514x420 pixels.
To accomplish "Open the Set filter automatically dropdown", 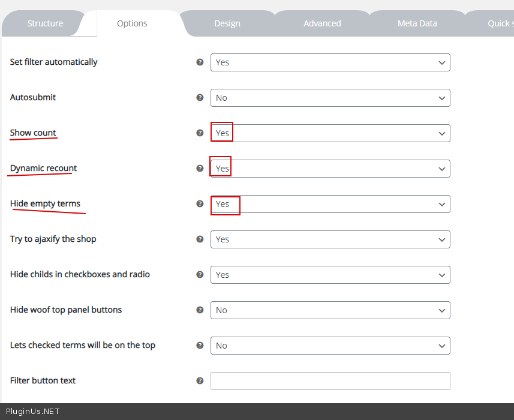I will [x=330, y=62].
